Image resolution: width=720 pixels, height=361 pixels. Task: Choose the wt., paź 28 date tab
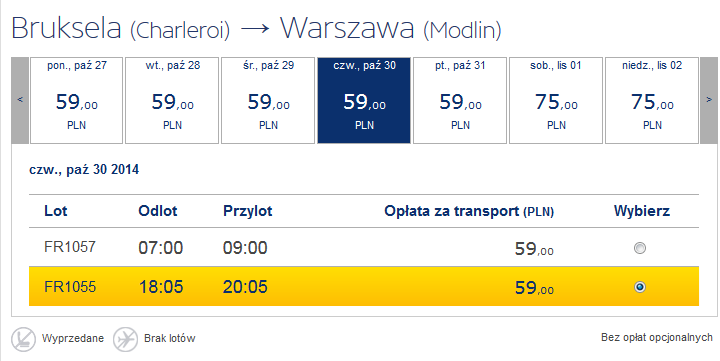pyautogui.click(x=172, y=100)
